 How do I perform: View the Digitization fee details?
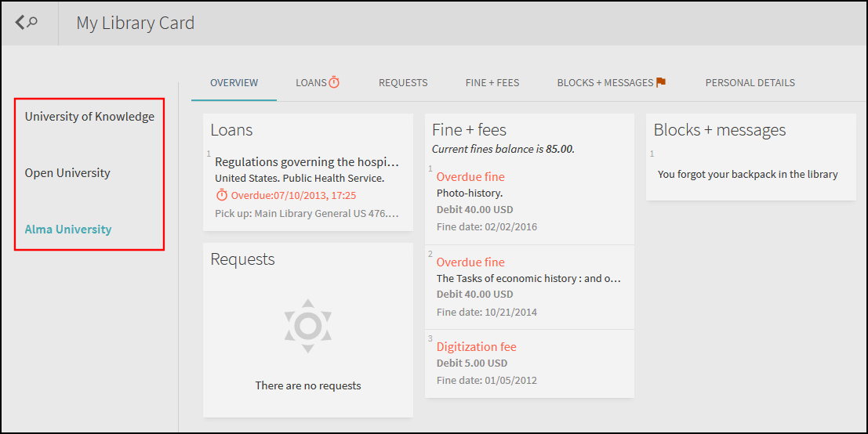(476, 347)
